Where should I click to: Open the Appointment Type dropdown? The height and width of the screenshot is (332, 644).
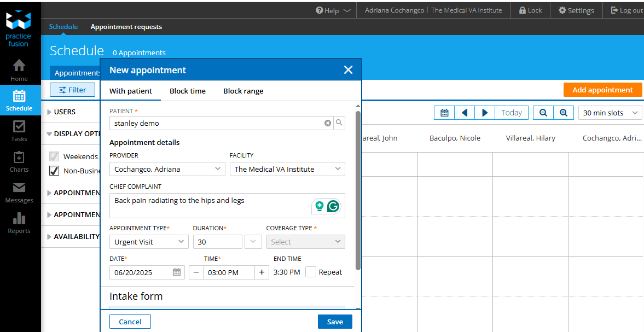click(x=149, y=242)
